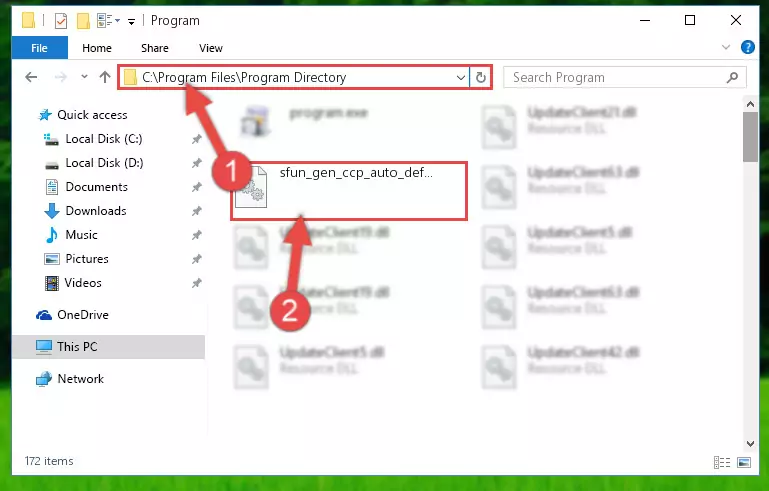
Task: Open the Customize Quick Access Toolbar dropdown
Action: 131,21
